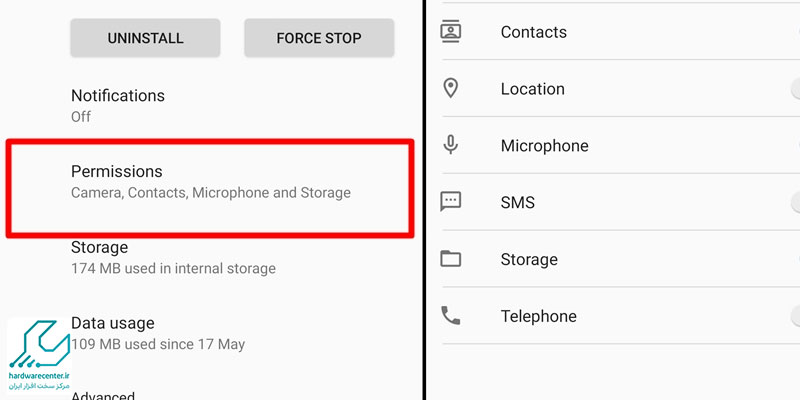Select the Contacts permission label
Viewport: 800px width, 400px height.
534,32
